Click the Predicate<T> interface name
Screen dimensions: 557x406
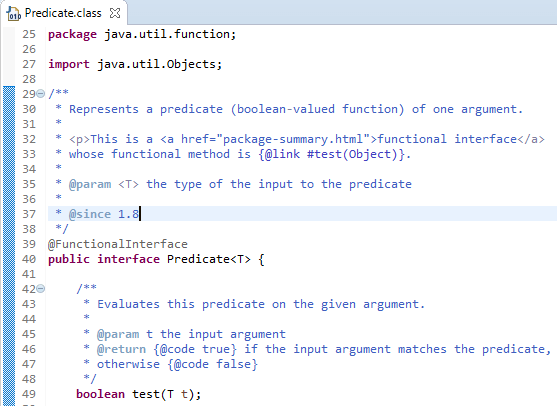coord(209,259)
